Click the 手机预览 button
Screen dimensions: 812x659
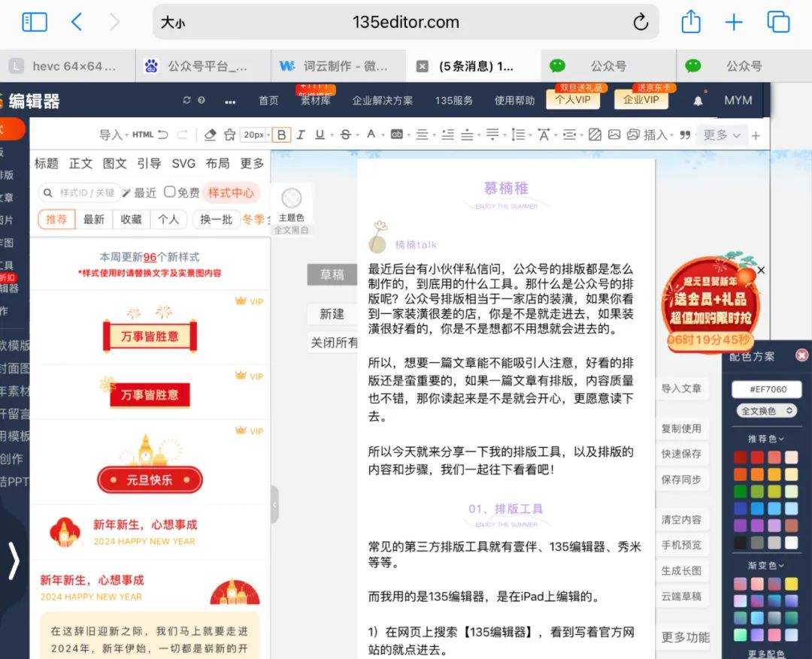681,545
